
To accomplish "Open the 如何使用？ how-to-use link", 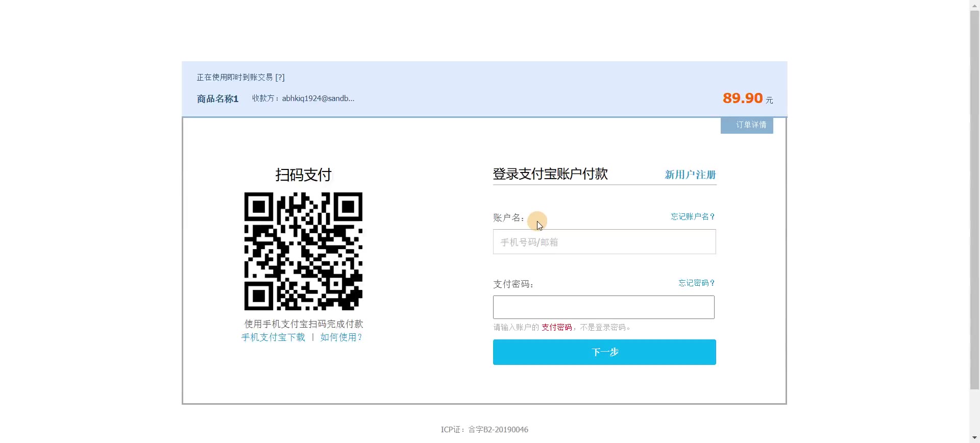I will pyautogui.click(x=341, y=337).
